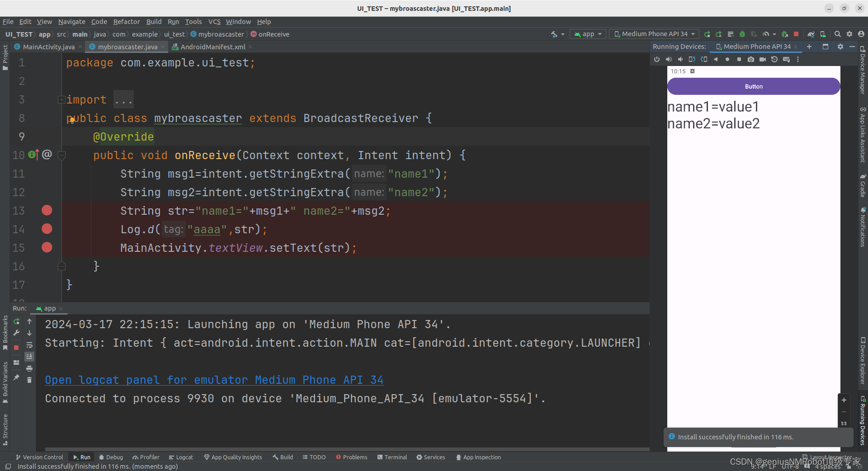Open the Logcat tool window tab

click(x=181, y=457)
